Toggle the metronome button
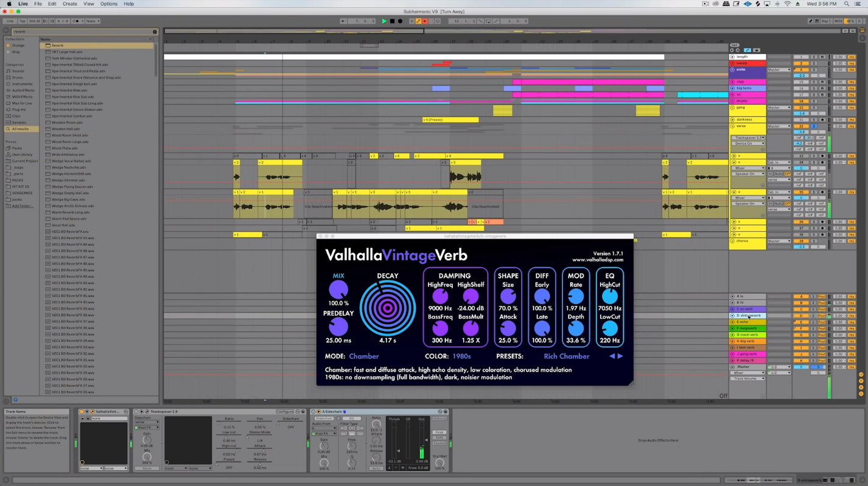Image resolution: width=868 pixels, height=486 pixels. (x=78, y=21)
